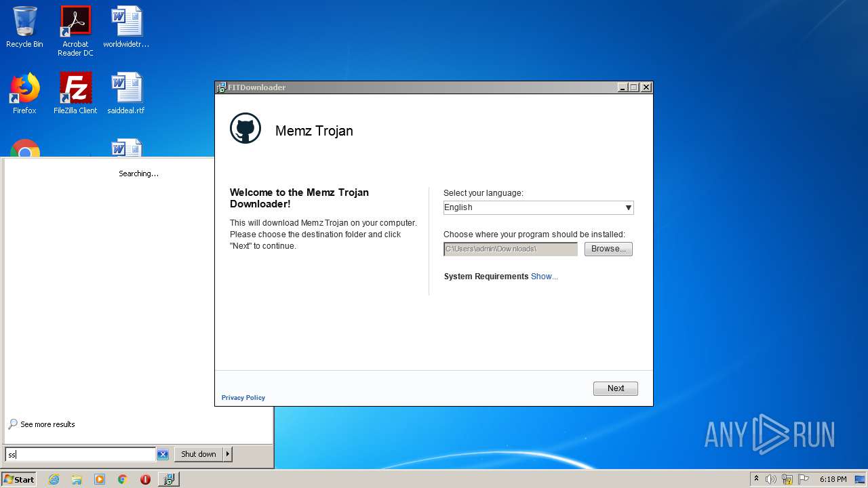This screenshot has height=488, width=868.
Task: Open the Privacy Policy link
Action: tap(243, 398)
